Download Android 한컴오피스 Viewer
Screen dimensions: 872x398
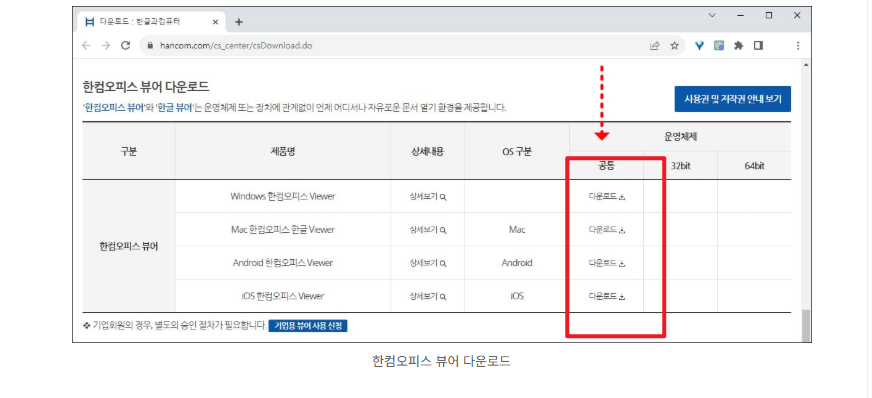(607, 263)
